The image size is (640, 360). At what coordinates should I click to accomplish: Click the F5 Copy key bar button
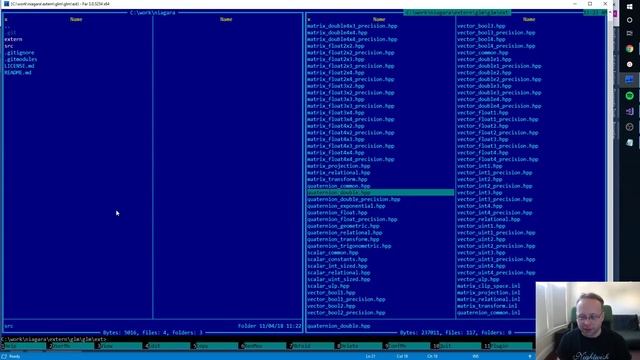pos(215,346)
